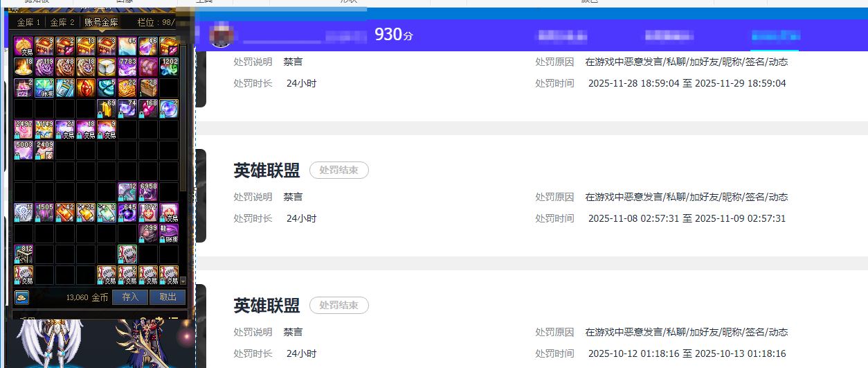Select the vault item with count 1202

169,67
